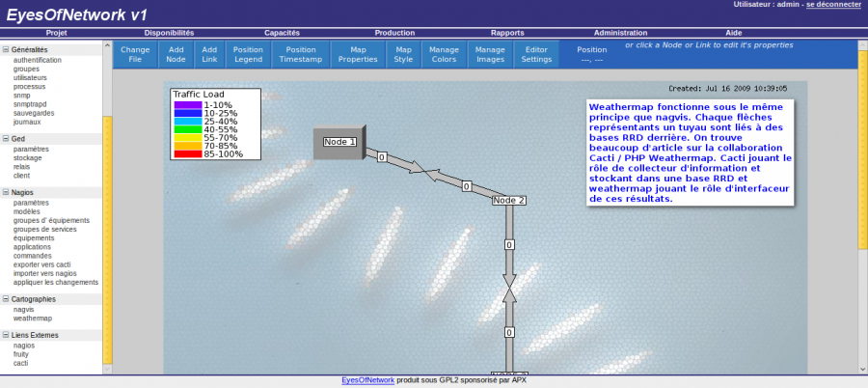The height and width of the screenshot is (388, 868).
Task: Open client in the sidebar
Action: [x=21, y=176]
